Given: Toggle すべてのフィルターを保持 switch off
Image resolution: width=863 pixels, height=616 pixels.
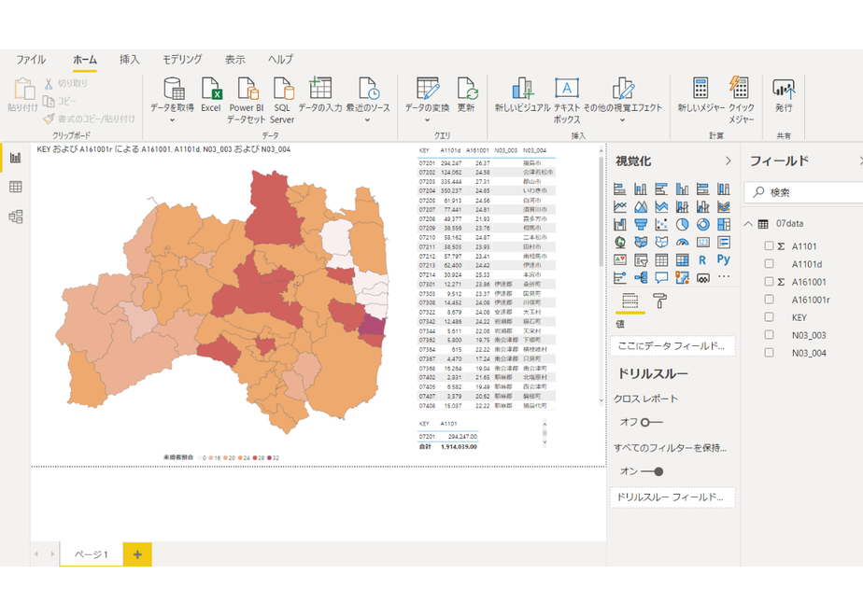Looking at the screenshot, I should point(652,471).
